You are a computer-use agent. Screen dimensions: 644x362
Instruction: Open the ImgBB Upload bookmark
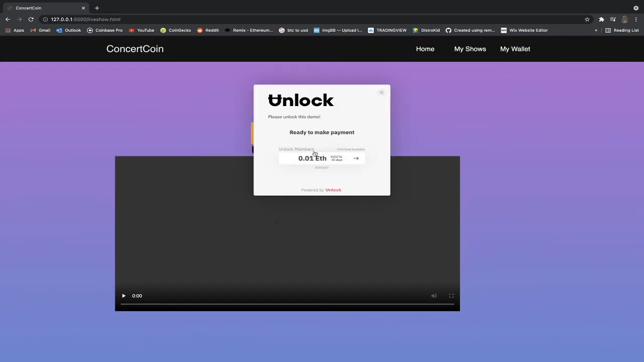tap(338, 30)
